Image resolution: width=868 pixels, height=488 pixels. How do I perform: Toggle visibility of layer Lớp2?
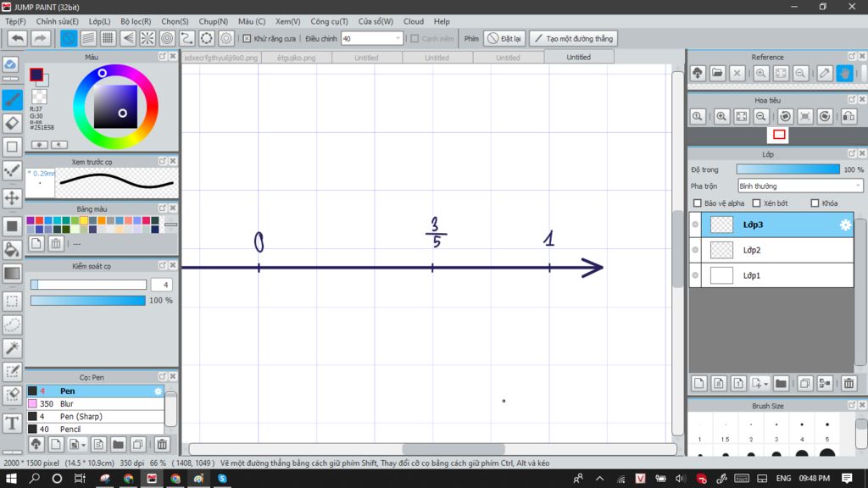(695, 250)
